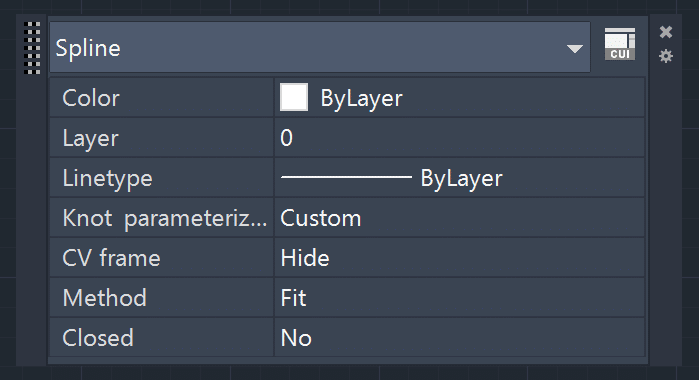Select the Color property label
Screen dimensions: 699x380
(91, 98)
